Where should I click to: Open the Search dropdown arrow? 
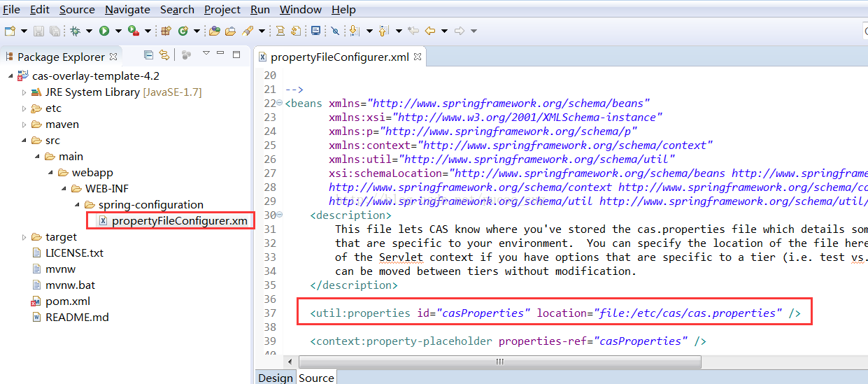pos(262,31)
